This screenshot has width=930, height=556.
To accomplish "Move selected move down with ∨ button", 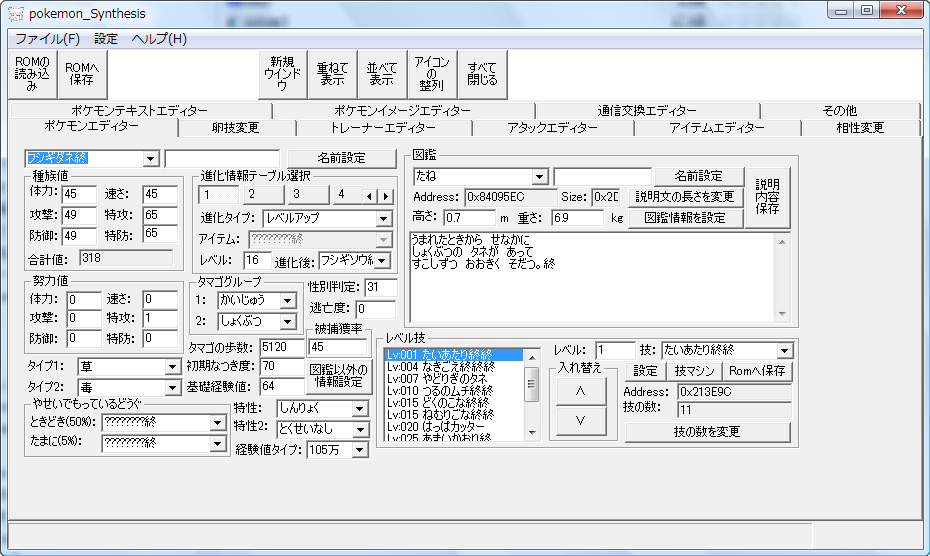I will pos(581,421).
